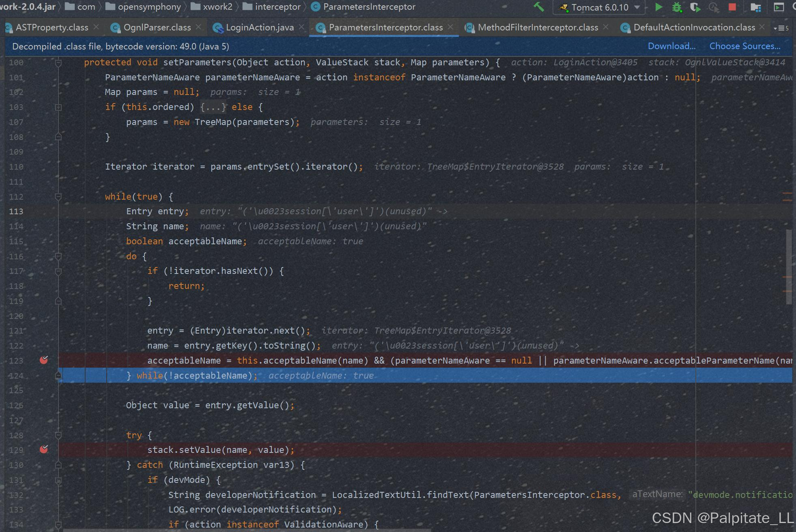Image resolution: width=796 pixels, height=532 pixels.
Task: Click 'stack.setValue(name, value);' statement
Action: (221, 450)
